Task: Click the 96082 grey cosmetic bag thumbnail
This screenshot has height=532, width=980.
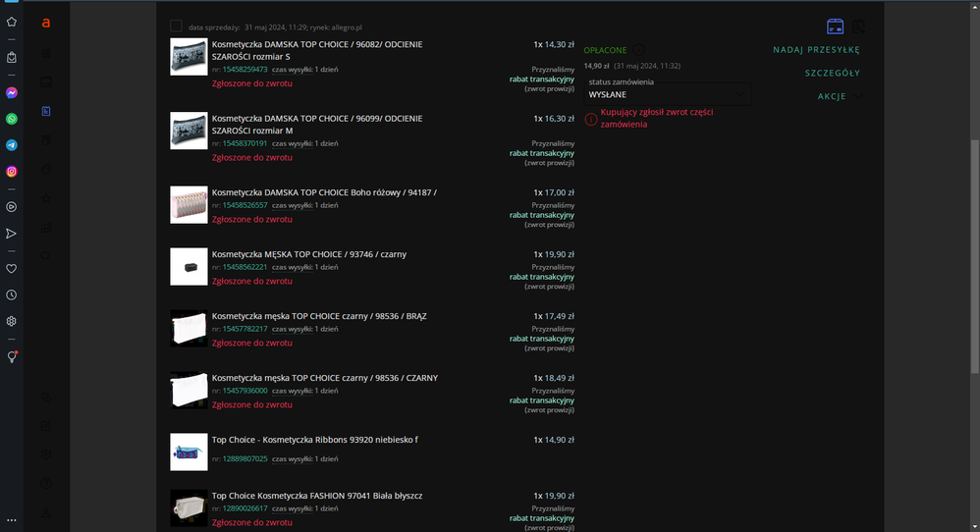Action: (189, 57)
